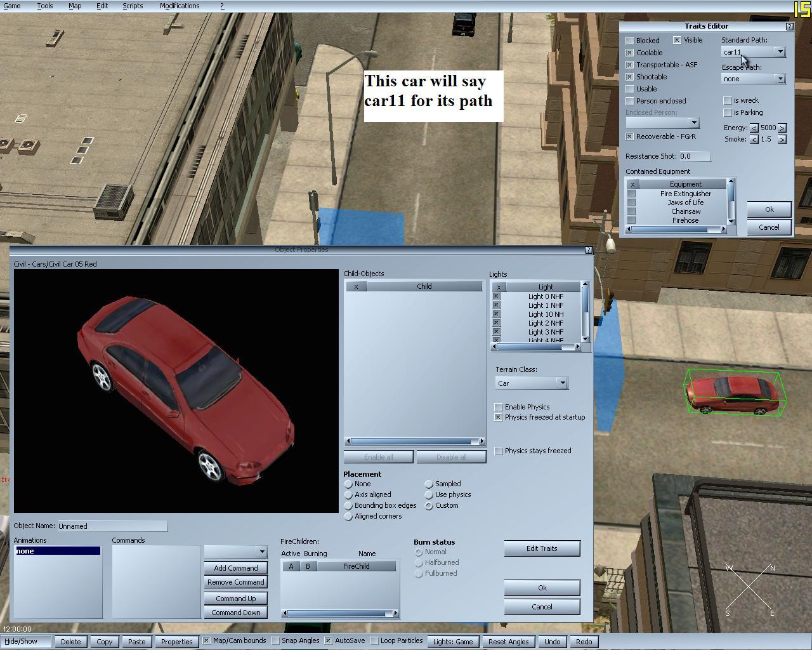This screenshot has width=812, height=650.
Task: Enable Snap Angles checkbox
Action: tap(275, 640)
